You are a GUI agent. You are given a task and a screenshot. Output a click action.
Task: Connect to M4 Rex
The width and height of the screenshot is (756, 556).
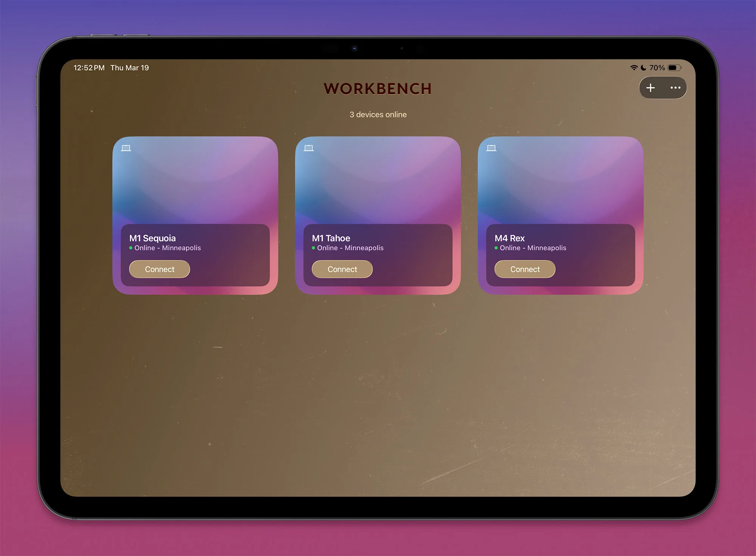pyautogui.click(x=525, y=269)
